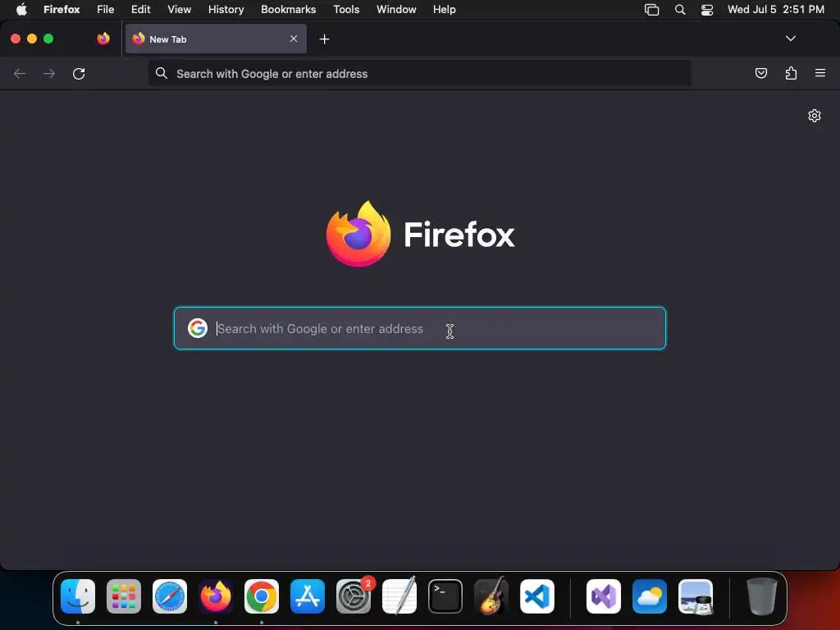Reload the current page
Screen dimensions: 840x630
click(79, 73)
